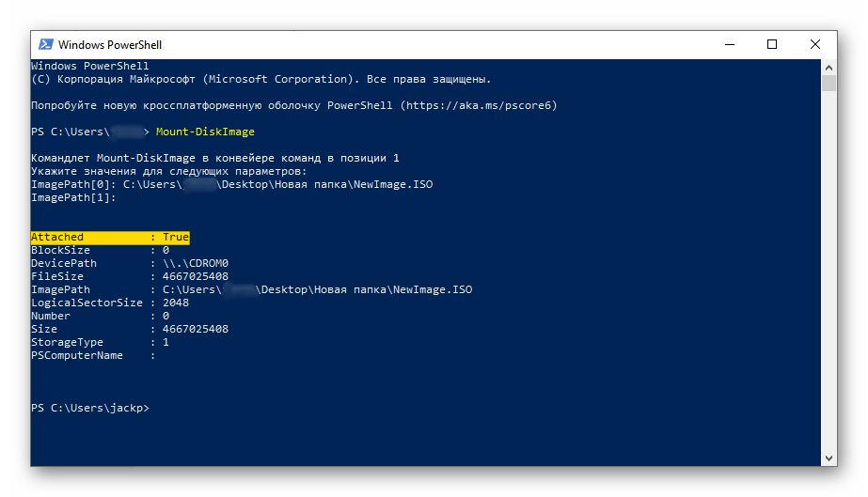Click the vertical scrollbar thumb
Viewport: 868px width, 497px height.
coord(829,84)
